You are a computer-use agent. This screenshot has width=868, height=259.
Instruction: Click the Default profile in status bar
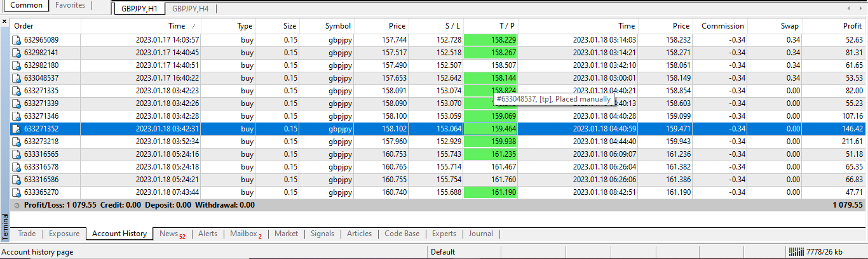[x=443, y=252]
